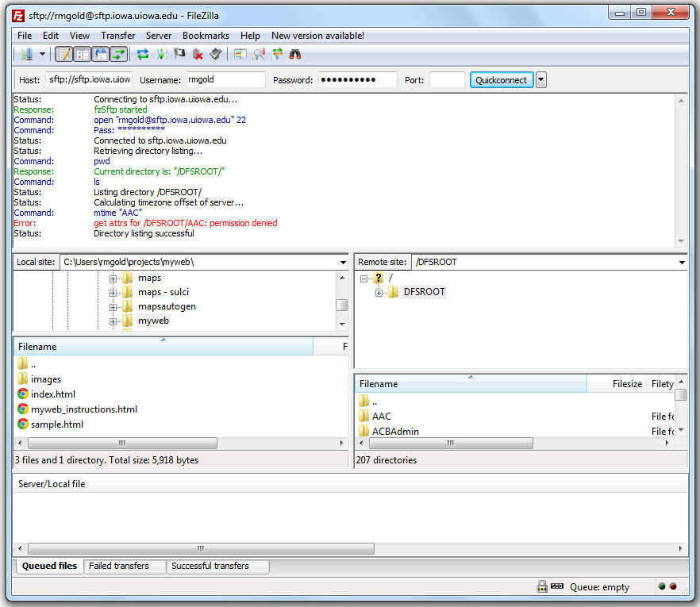The width and height of the screenshot is (700, 607).
Task: Select sample.html in the local file list
Action: [x=56, y=425]
